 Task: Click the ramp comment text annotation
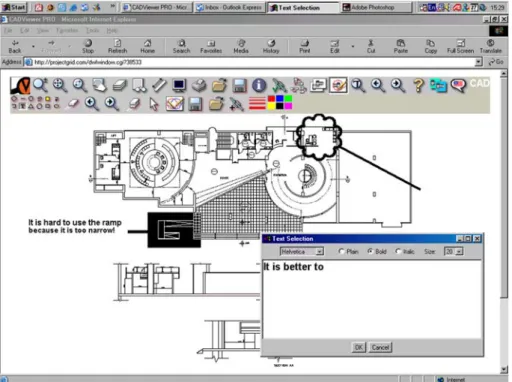pyautogui.click(x=75, y=226)
